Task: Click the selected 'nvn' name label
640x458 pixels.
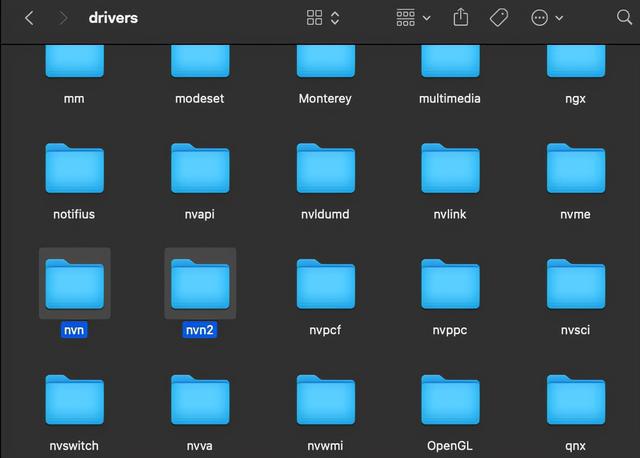Action: point(74,330)
